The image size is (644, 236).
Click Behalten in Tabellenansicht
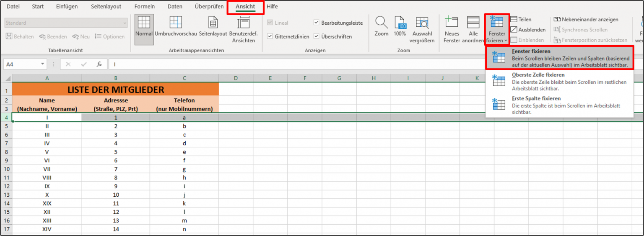[20, 36]
